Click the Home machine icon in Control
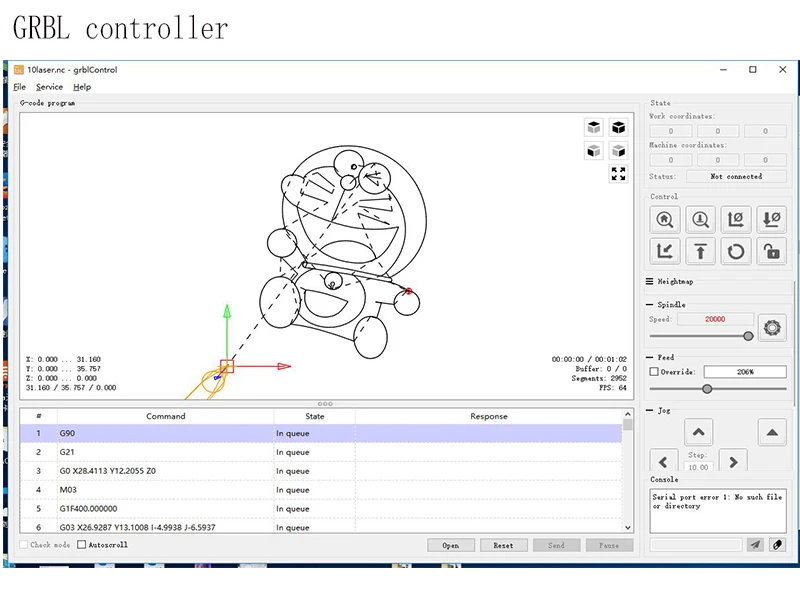The image size is (800, 600). click(664, 219)
